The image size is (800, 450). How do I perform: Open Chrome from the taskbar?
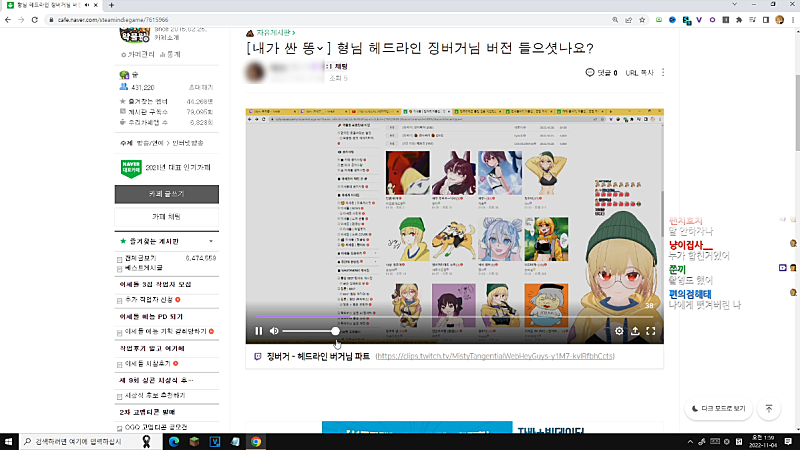tap(256, 441)
